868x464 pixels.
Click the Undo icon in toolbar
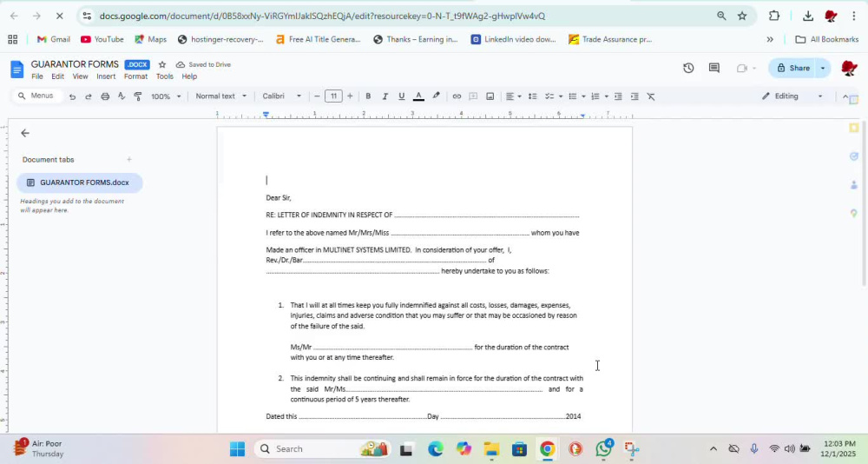(x=72, y=96)
